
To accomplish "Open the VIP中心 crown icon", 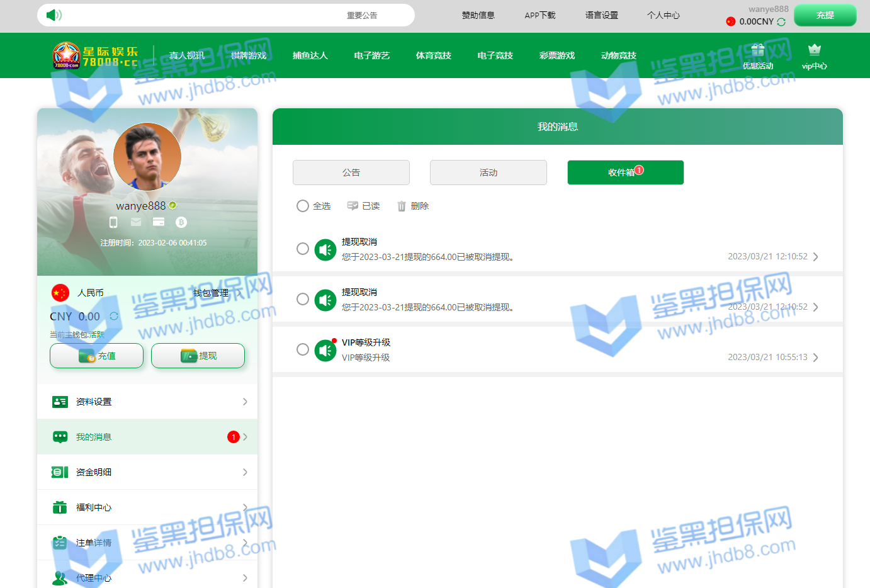I will tap(814, 50).
